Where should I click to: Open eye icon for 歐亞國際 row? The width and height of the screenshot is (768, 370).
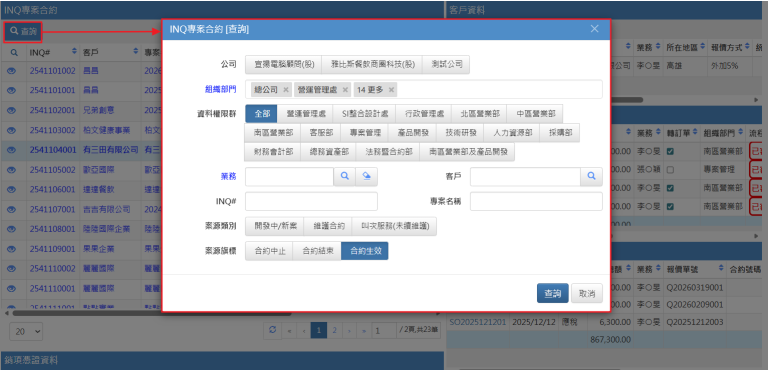pos(12,170)
